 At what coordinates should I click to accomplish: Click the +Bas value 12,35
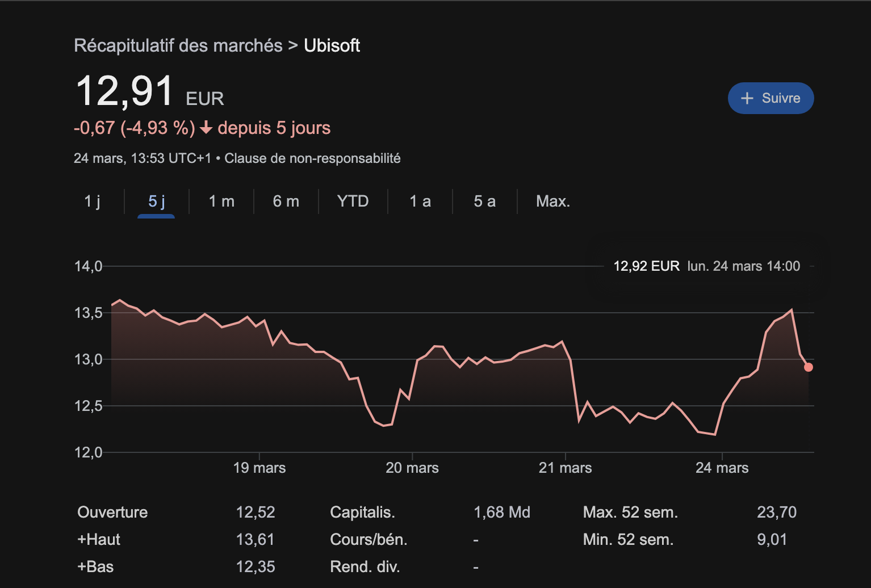point(256,567)
